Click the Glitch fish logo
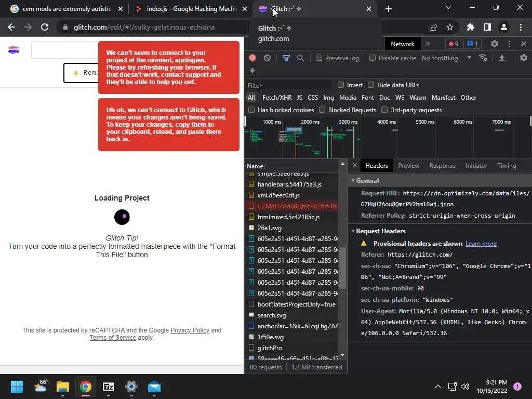Viewport: 532px width, 399px height. click(14, 50)
